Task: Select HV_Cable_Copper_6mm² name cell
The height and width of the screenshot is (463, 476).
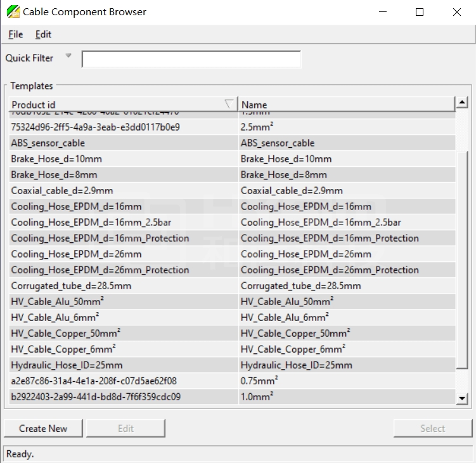Action: [x=347, y=349]
